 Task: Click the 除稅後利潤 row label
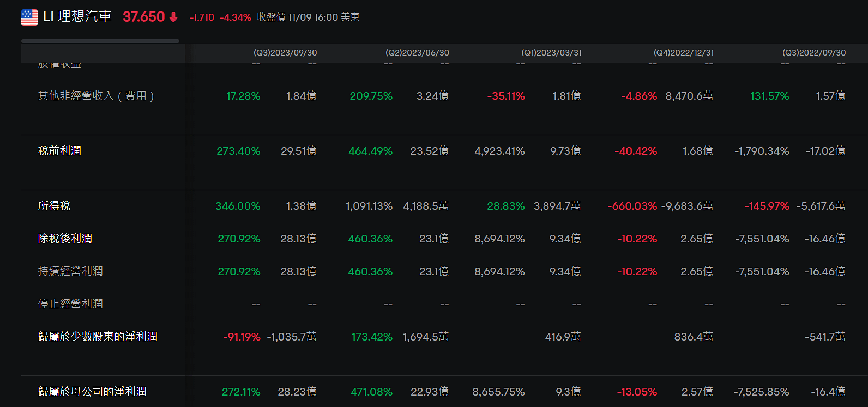[65, 239]
